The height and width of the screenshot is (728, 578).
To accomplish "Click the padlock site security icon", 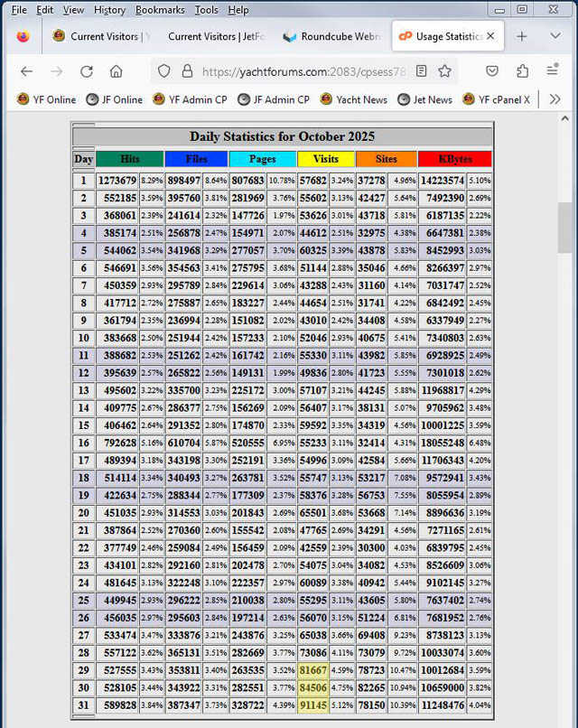I will pyautogui.click(x=187, y=71).
